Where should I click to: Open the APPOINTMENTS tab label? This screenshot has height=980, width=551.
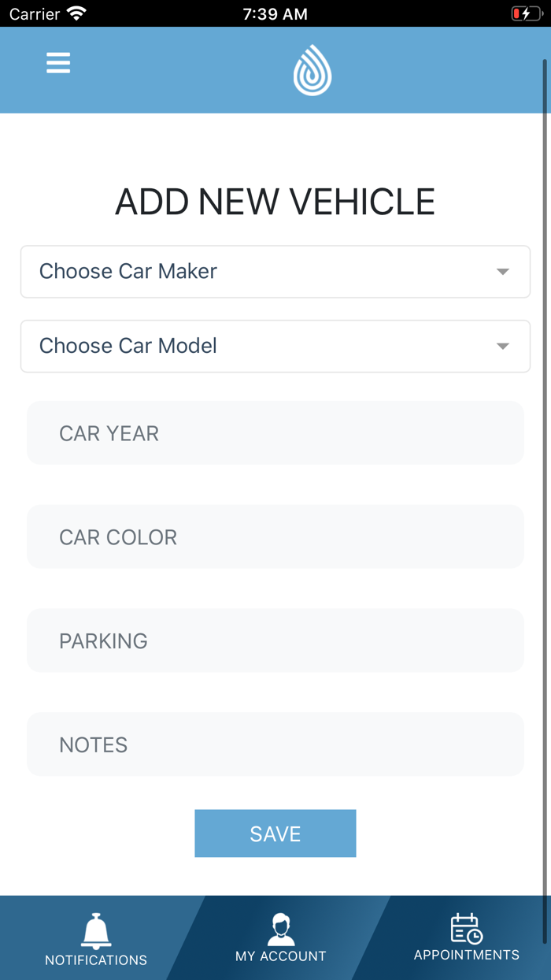pos(467,955)
